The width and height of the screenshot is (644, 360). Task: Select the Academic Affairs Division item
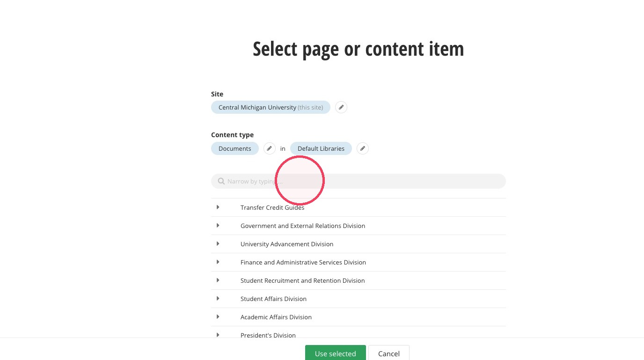pos(276,317)
